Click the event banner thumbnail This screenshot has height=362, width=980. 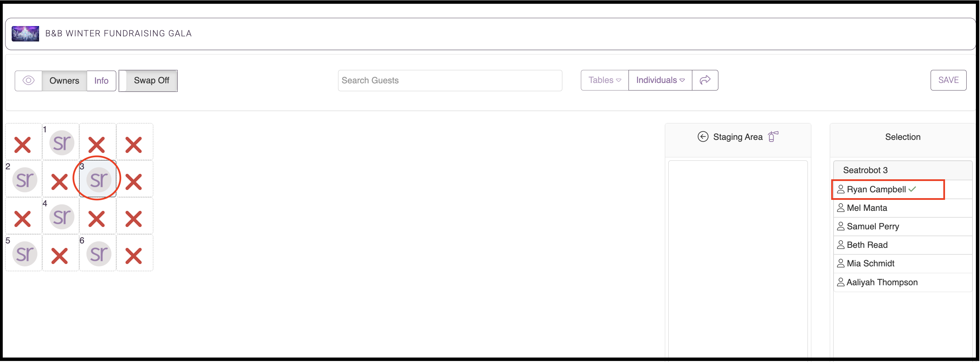(x=25, y=34)
